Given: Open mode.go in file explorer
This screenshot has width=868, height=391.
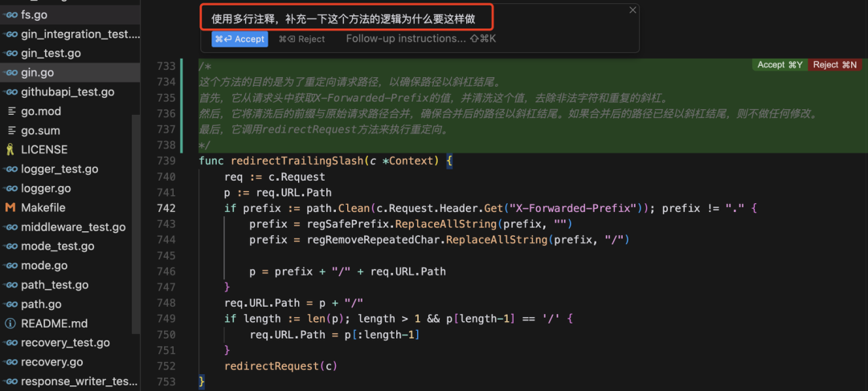Looking at the screenshot, I should point(70,266).
